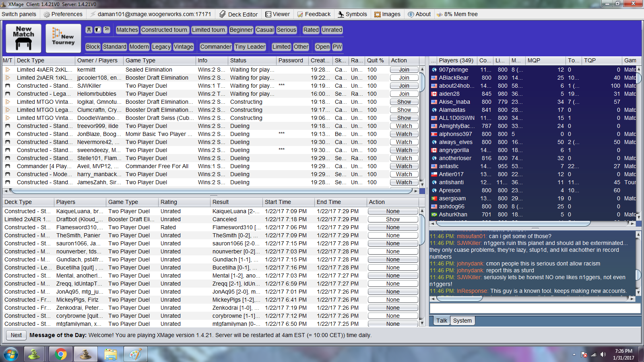The image size is (644, 362).
Task: Open the Images download
Action: pyautogui.click(x=387, y=14)
